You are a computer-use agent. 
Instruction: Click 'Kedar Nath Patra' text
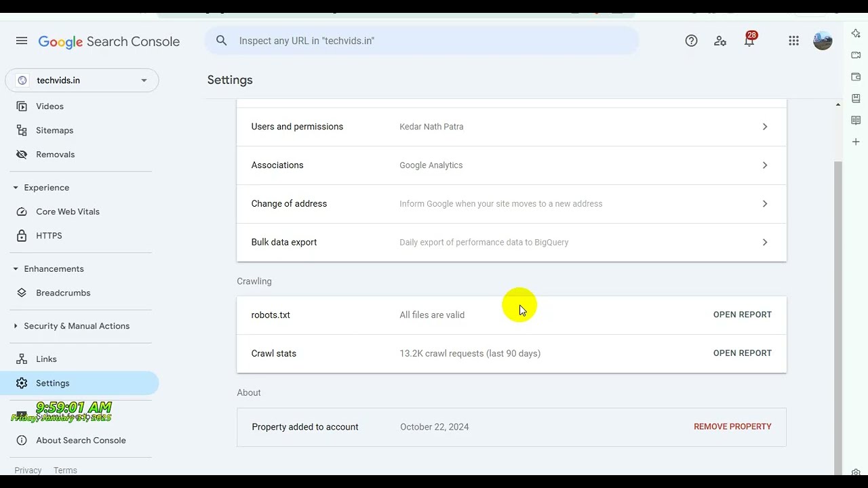[431, 127]
